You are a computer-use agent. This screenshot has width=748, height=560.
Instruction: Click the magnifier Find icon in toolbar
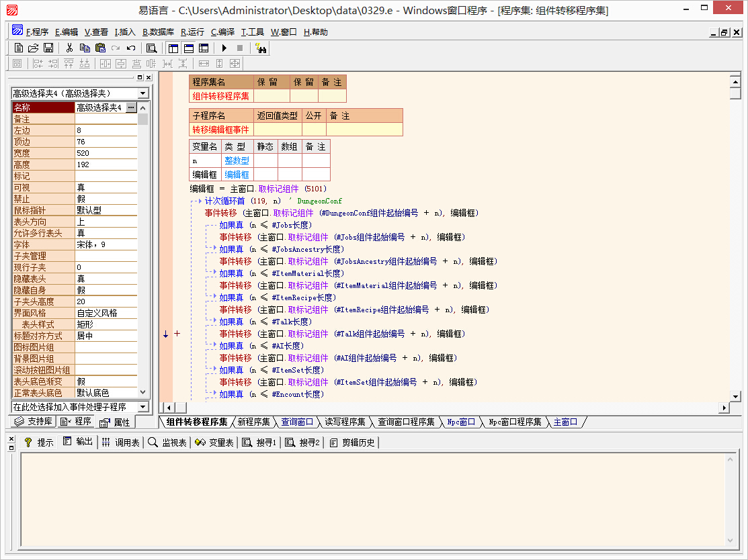[152, 48]
